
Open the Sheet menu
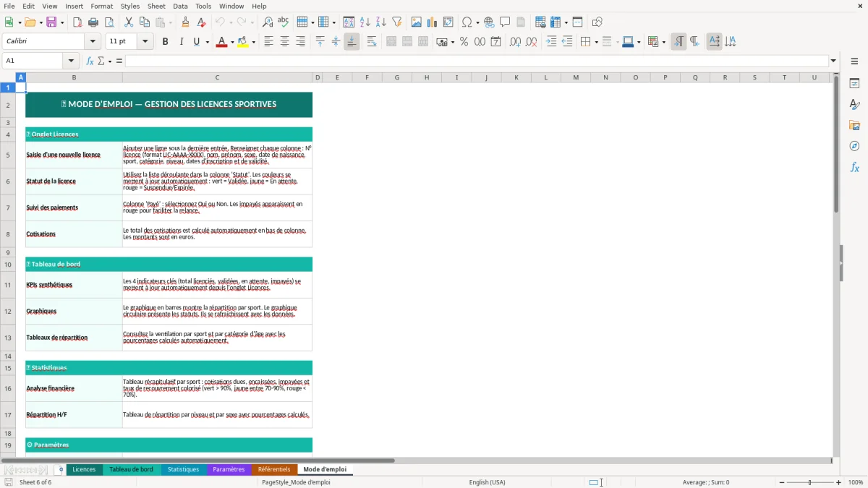click(156, 6)
